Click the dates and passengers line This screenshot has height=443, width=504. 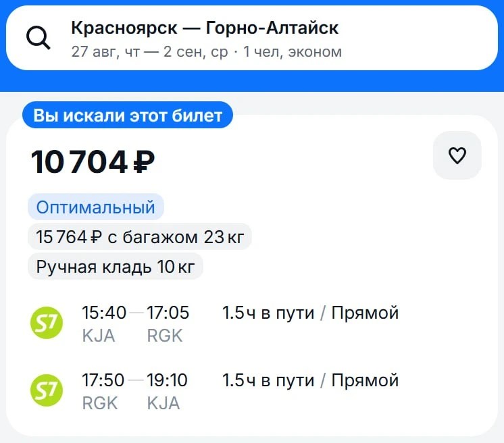(206, 52)
